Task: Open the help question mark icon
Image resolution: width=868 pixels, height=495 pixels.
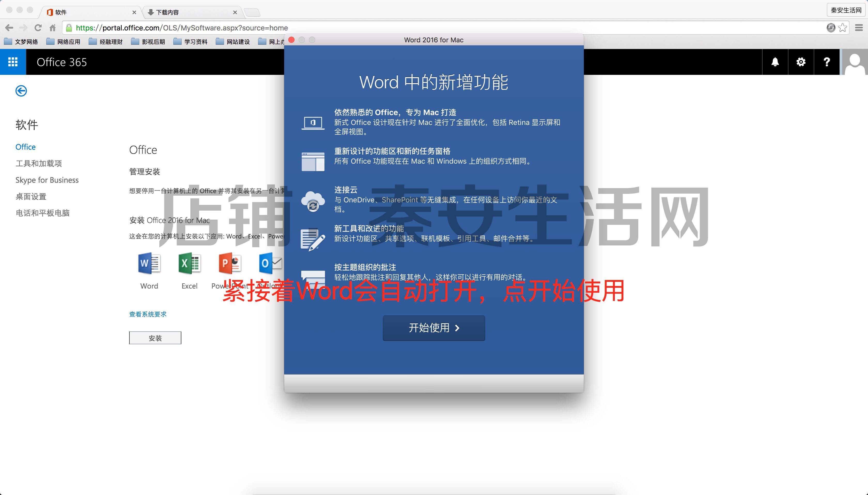Action: point(826,62)
